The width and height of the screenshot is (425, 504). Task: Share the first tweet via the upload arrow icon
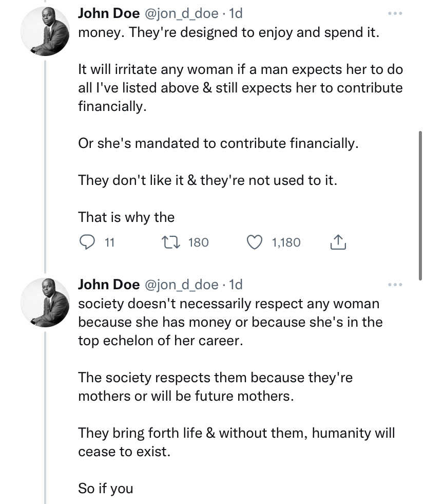click(x=337, y=242)
